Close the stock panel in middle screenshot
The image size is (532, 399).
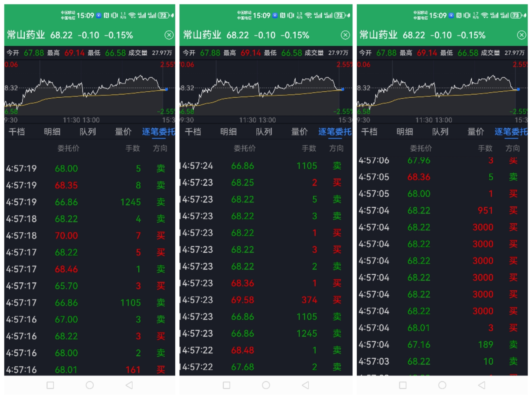pyautogui.click(x=345, y=35)
